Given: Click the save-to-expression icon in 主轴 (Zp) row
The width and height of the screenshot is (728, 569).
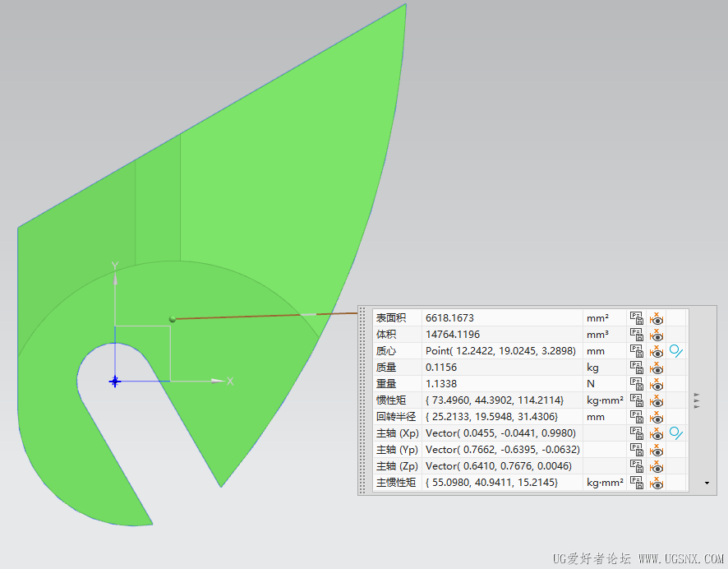Looking at the screenshot, I should [x=636, y=466].
